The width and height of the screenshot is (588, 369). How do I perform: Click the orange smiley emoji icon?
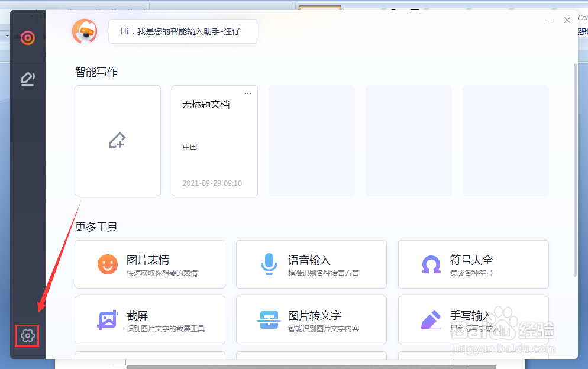[x=108, y=264]
